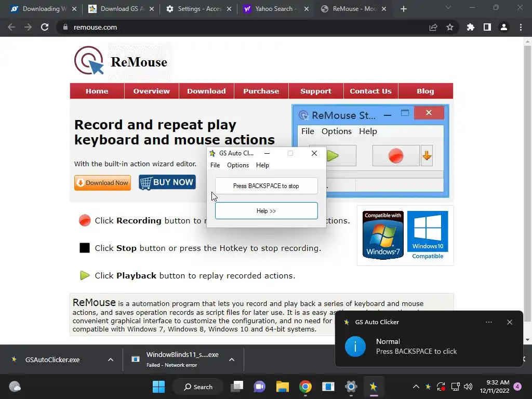Open volume control in system tray
This screenshot has width=532, height=399.
468,387
